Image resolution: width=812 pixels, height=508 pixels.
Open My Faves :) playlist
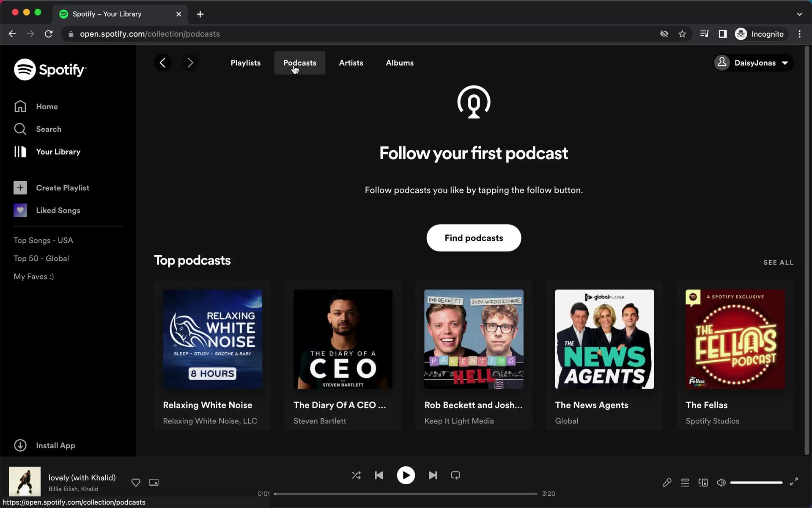click(x=34, y=276)
